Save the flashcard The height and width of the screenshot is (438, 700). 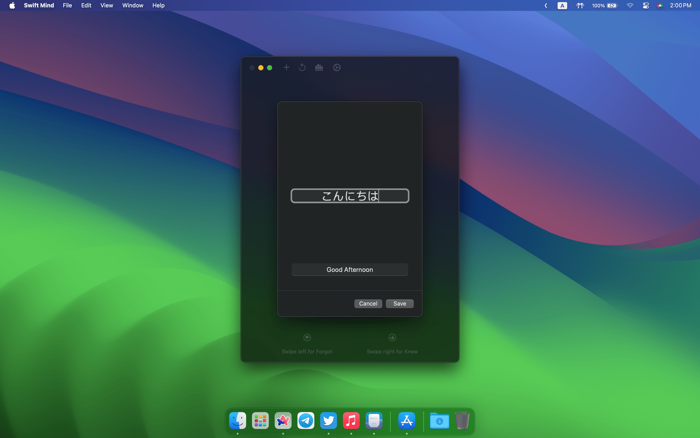pyautogui.click(x=400, y=304)
